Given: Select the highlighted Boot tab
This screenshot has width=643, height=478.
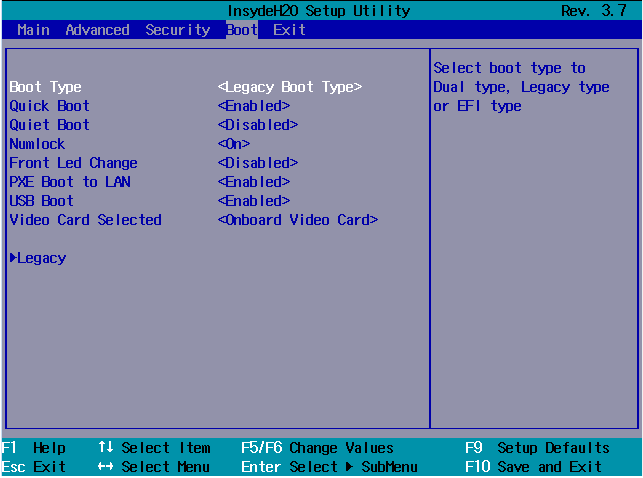Looking at the screenshot, I should pyautogui.click(x=242, y=30).
